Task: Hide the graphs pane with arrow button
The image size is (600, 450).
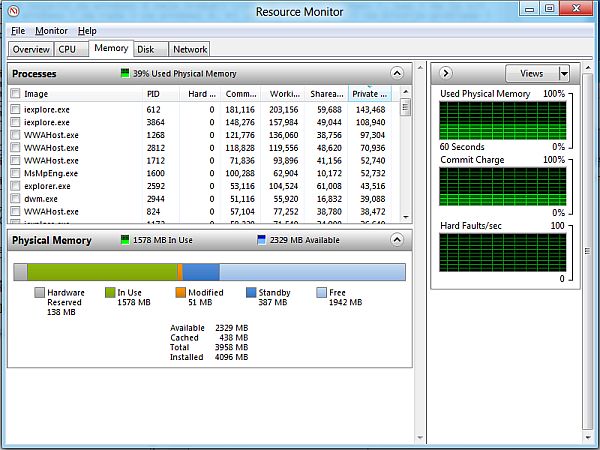Action: (446, 73)
